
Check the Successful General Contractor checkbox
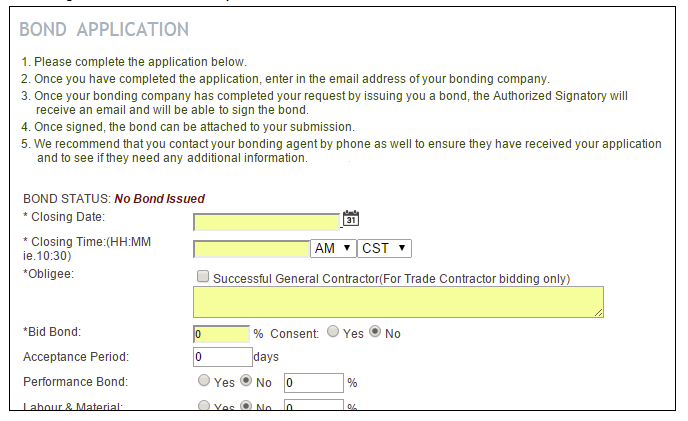pos(203,276)
